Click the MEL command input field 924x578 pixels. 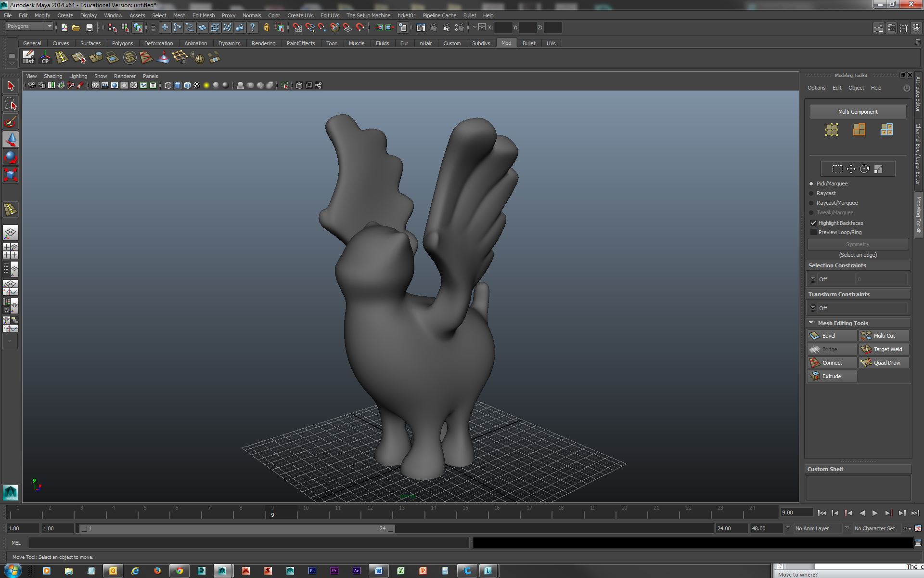248,543
